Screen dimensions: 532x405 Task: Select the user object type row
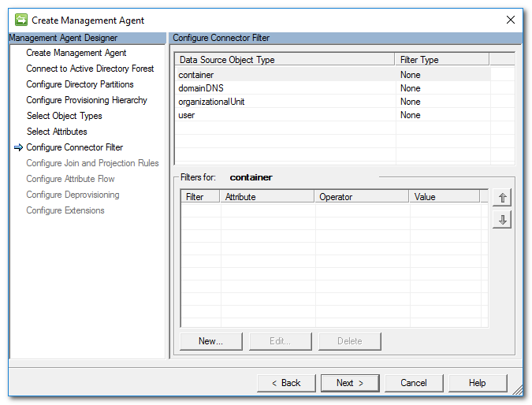(333, 115)
